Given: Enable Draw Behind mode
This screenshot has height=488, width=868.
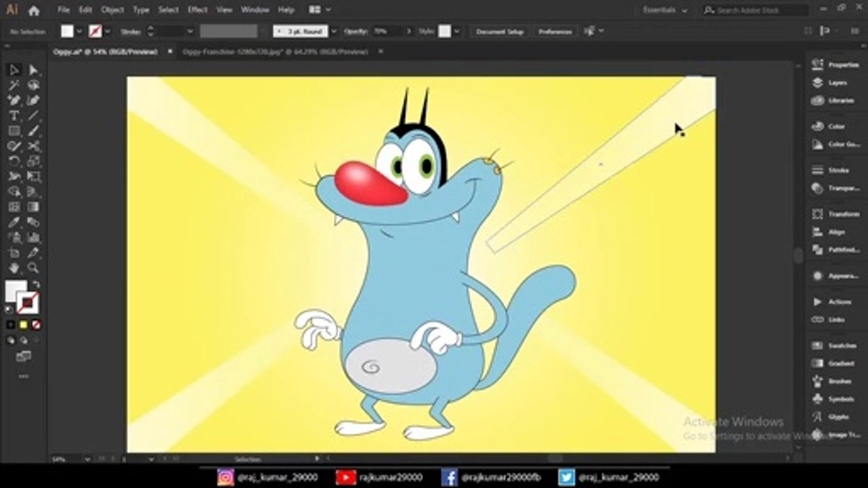Looking at the screenshot, I should [23, 340].
